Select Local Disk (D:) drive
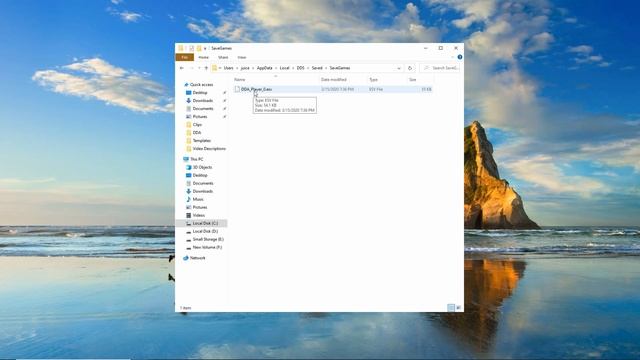This screenshot has width=640, height=360. click(205, 231)
